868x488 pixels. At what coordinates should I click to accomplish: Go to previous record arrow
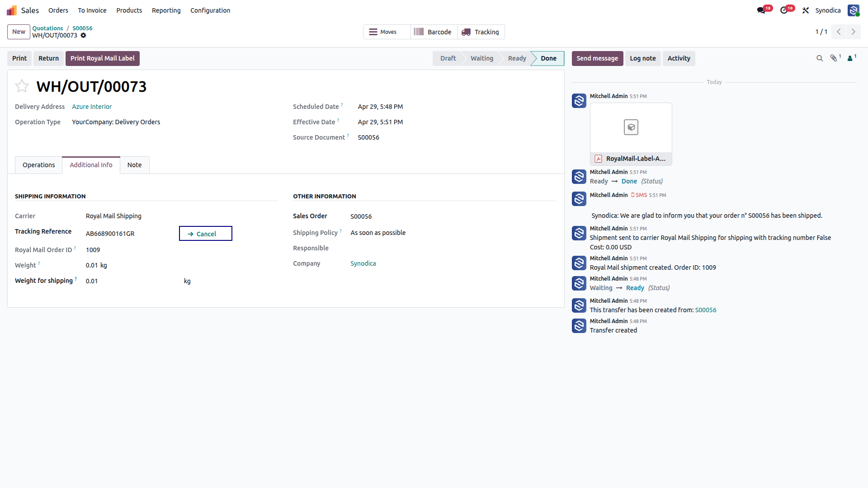click(x=839, y=32)
